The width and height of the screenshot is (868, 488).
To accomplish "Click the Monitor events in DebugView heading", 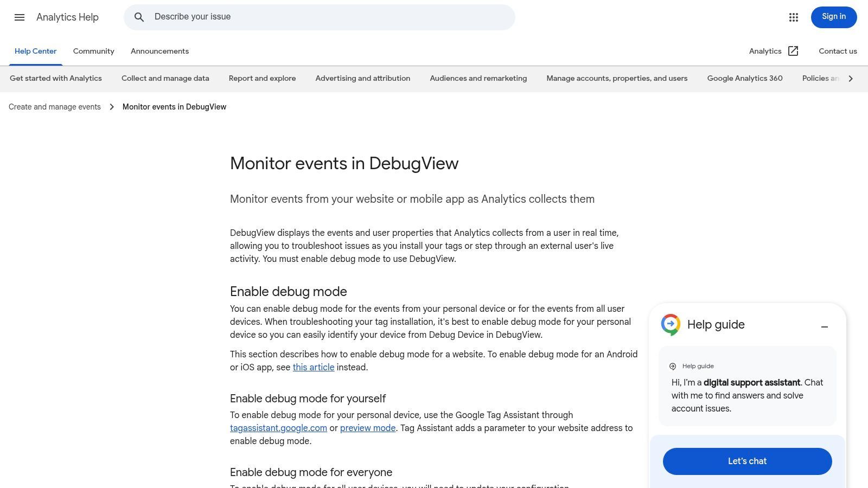I will 344,163.
